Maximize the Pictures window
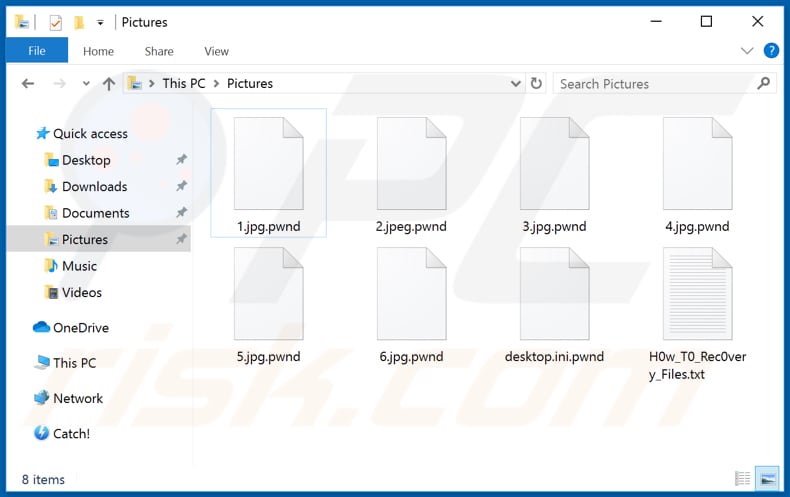This screenshot has width=790, height=497. (x=706, y=22)
